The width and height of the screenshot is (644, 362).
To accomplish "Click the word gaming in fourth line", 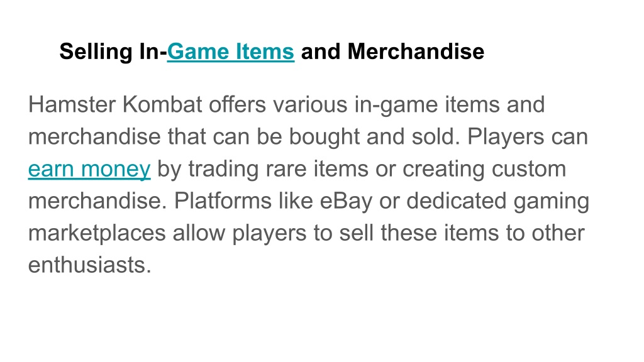I will pyautogui.click(x=551, y=202).
